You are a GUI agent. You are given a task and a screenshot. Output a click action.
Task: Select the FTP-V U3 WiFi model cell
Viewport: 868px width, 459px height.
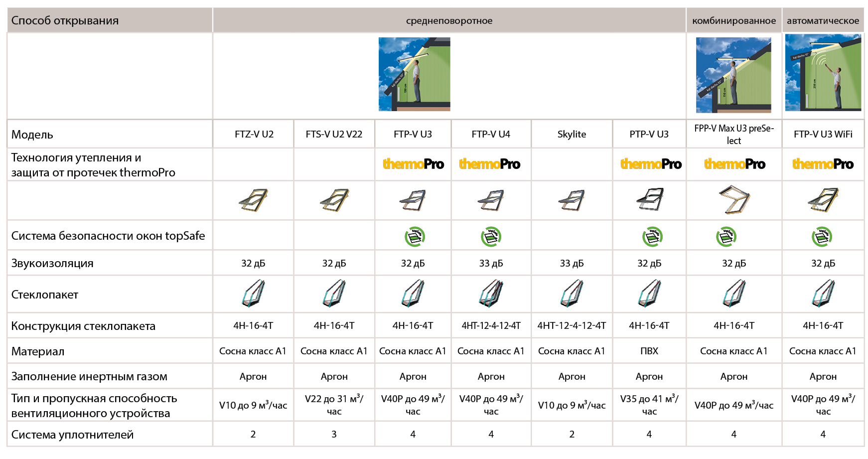(823, 134)
